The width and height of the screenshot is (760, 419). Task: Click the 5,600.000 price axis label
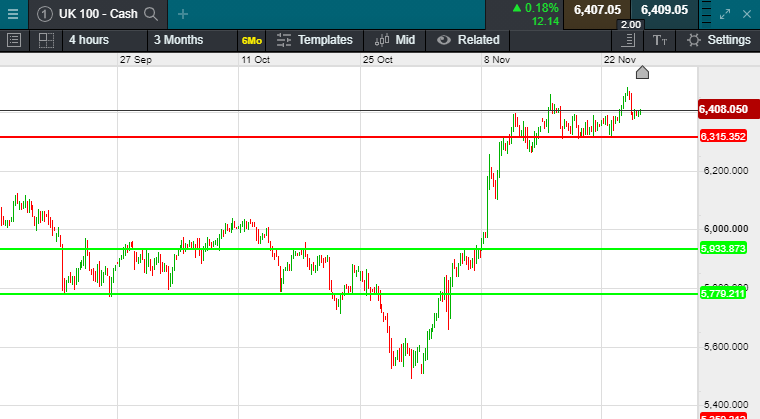tap(726, 347)
